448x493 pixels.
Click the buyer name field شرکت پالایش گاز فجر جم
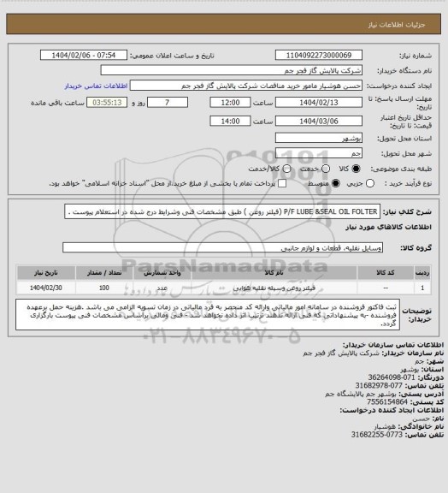pos(231,70)
